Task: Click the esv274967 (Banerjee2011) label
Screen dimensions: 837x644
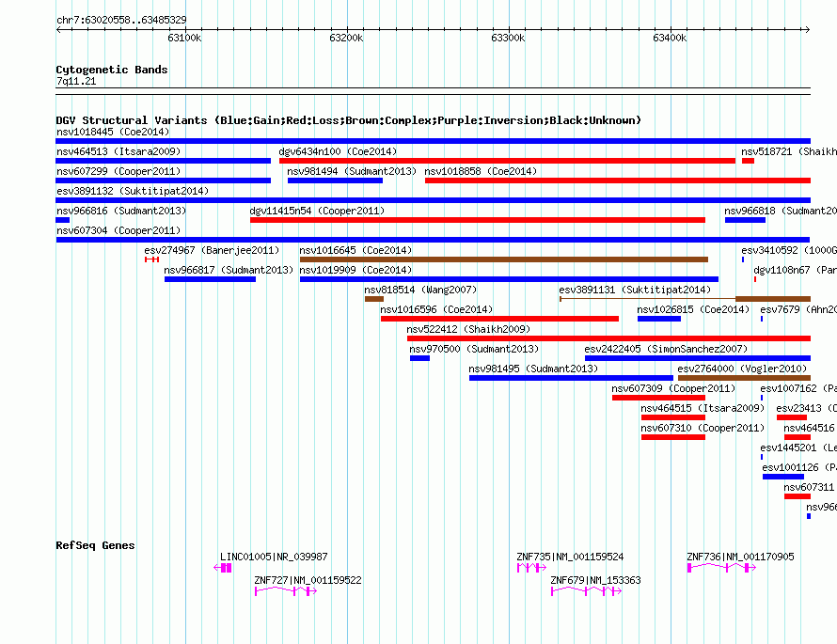Action: coord(212,250)
